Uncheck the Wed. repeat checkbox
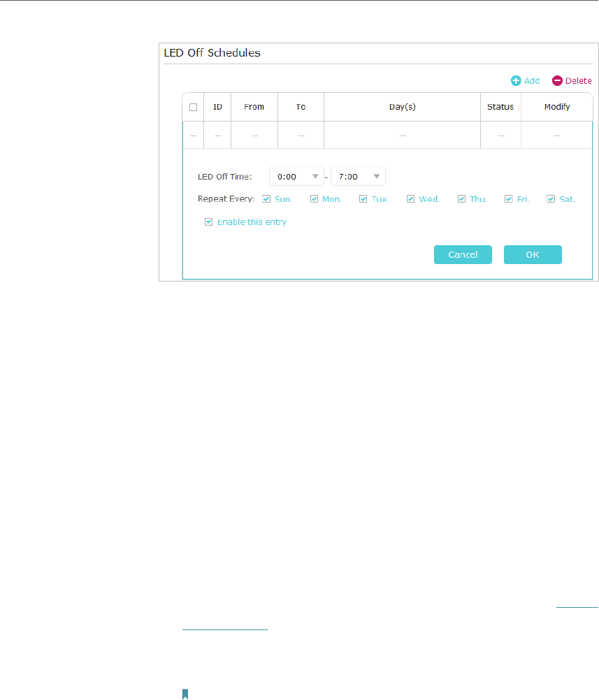Viewport: 599px width, 700px height. [x=410, y=199]
